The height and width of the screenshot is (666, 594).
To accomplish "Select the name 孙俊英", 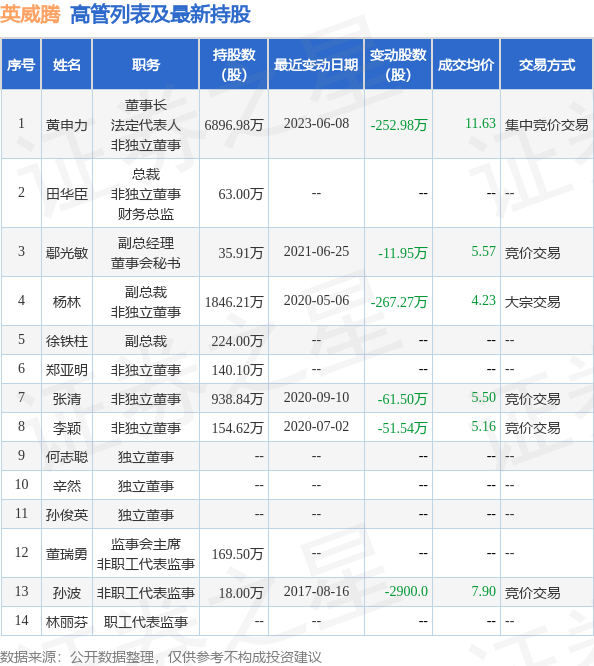I will click(x=67, y=515).
